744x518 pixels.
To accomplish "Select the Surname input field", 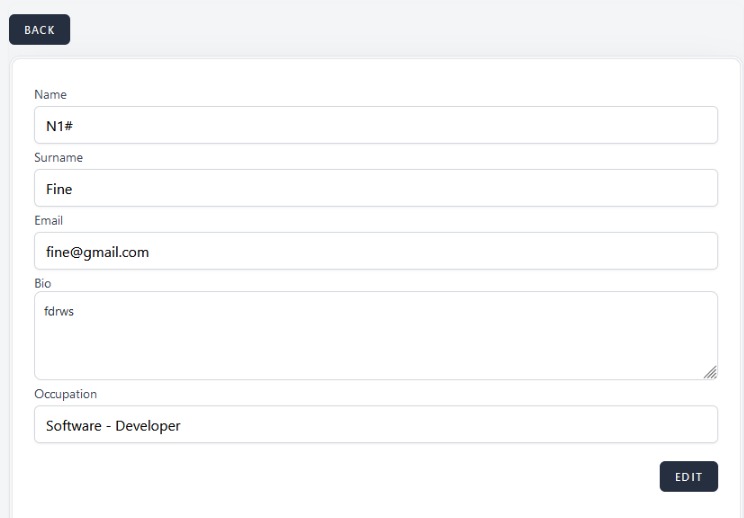I will tap(375, 188).
